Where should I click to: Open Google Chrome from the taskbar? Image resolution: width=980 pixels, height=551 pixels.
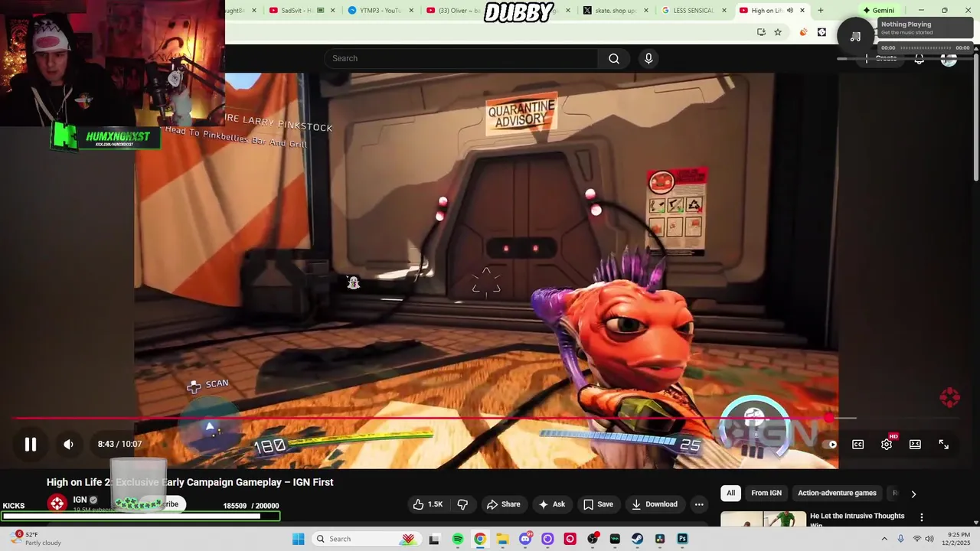pyautogui.click(x=480, y=539)
